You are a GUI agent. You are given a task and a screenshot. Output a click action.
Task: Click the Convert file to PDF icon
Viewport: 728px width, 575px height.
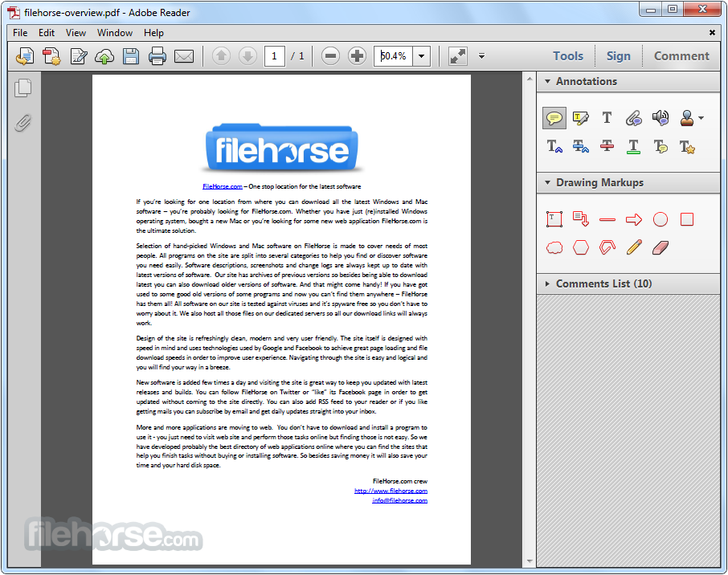pos(51,56)
